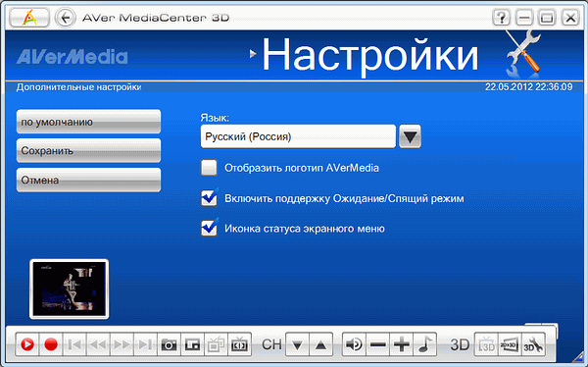Click the 3D TV mode icon
The height and width of the screenshot is (367, 588).
coord(486,344)
